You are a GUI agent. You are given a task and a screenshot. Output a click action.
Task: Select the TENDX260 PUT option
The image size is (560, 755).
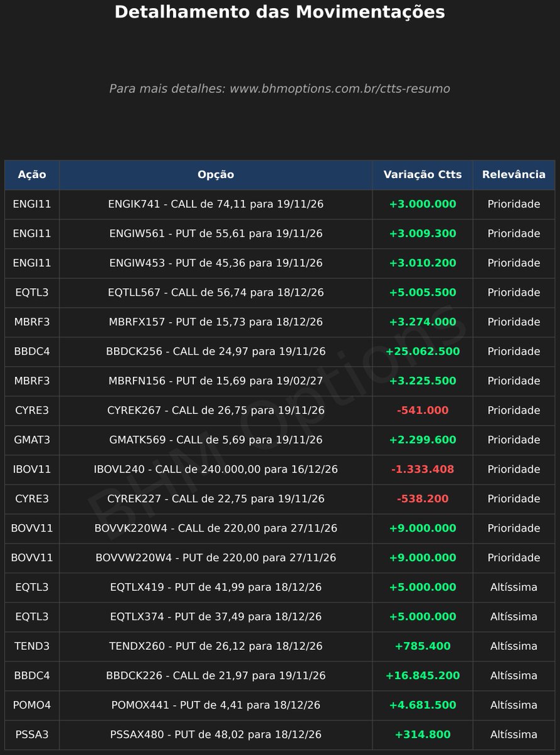216,646
